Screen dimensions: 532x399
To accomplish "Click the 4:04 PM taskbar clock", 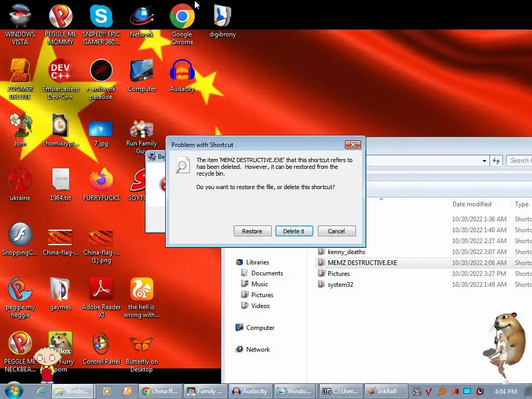I will (x=506, y=392).
